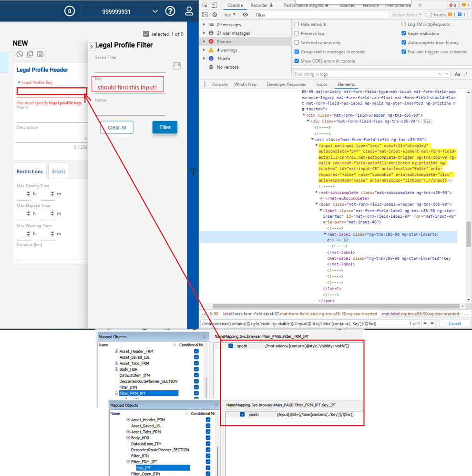The width and height of the screenshot is (472, 476).
Task: Open the 999999931 account dropdown
Action: click(122, 11)
